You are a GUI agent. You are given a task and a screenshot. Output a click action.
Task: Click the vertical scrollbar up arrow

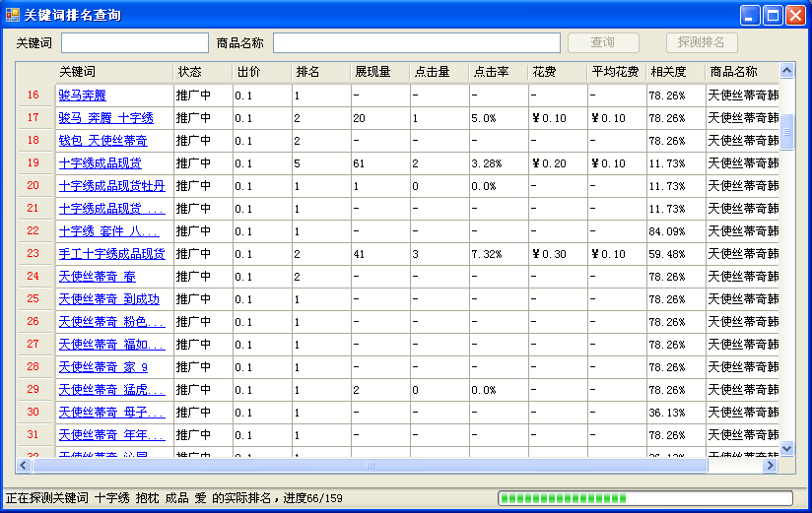pyautogui.click(x=787, y=70)
